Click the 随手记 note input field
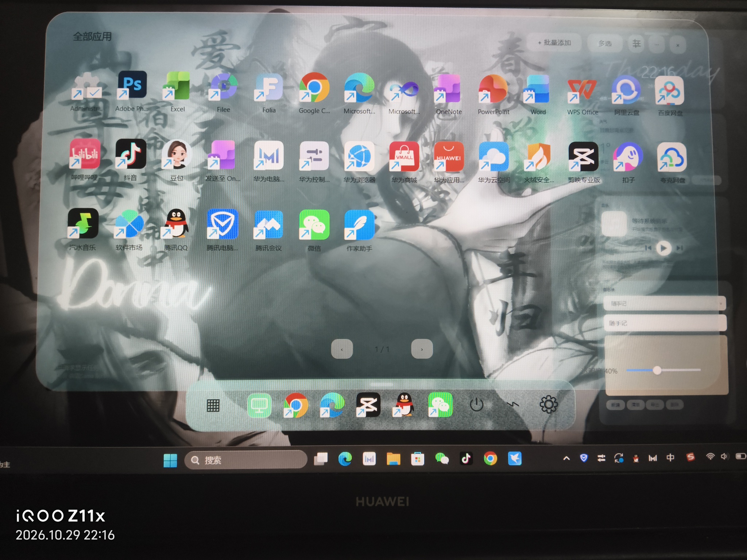747x560 pixels. (665, 323)
